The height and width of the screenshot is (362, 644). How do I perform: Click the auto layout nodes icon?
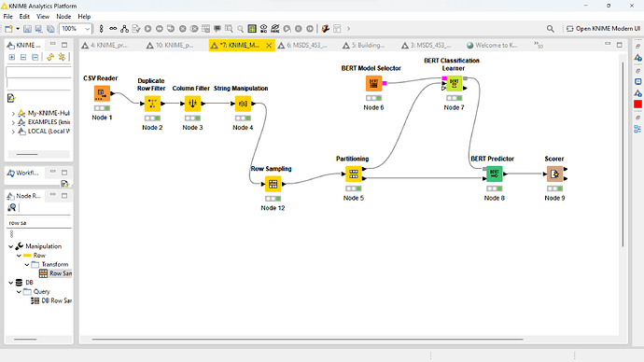click(124, 29)
